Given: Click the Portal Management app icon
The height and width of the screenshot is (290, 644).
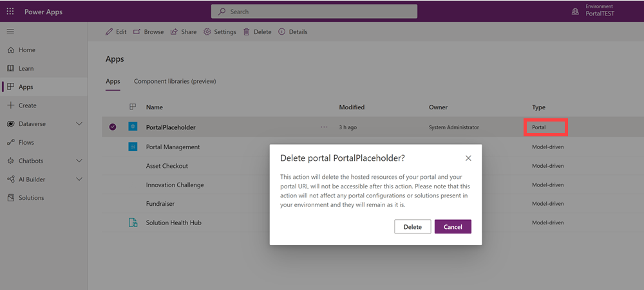Looking at the screenshot, I should (133, 147).
